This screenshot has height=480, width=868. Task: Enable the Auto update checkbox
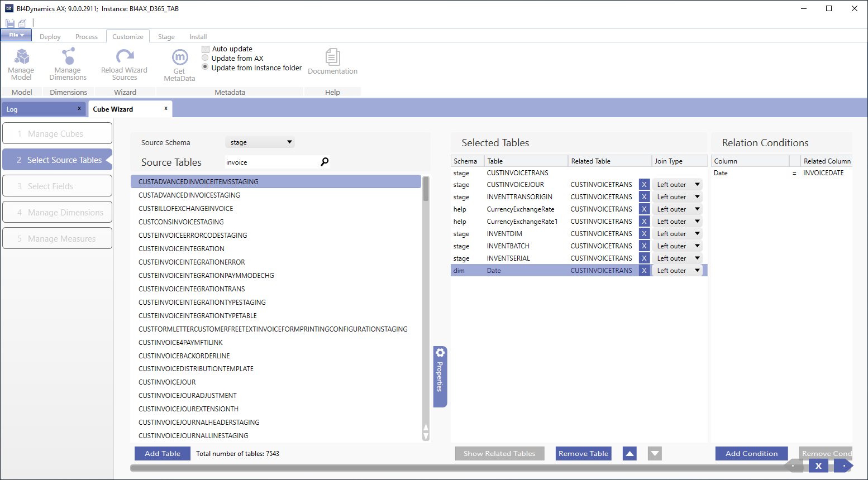tap(206, 49)
